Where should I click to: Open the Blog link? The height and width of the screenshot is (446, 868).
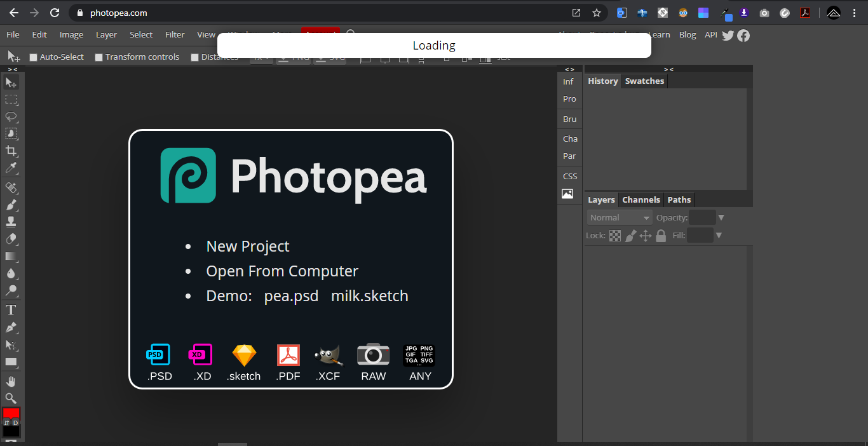click(x=688, y=35)
